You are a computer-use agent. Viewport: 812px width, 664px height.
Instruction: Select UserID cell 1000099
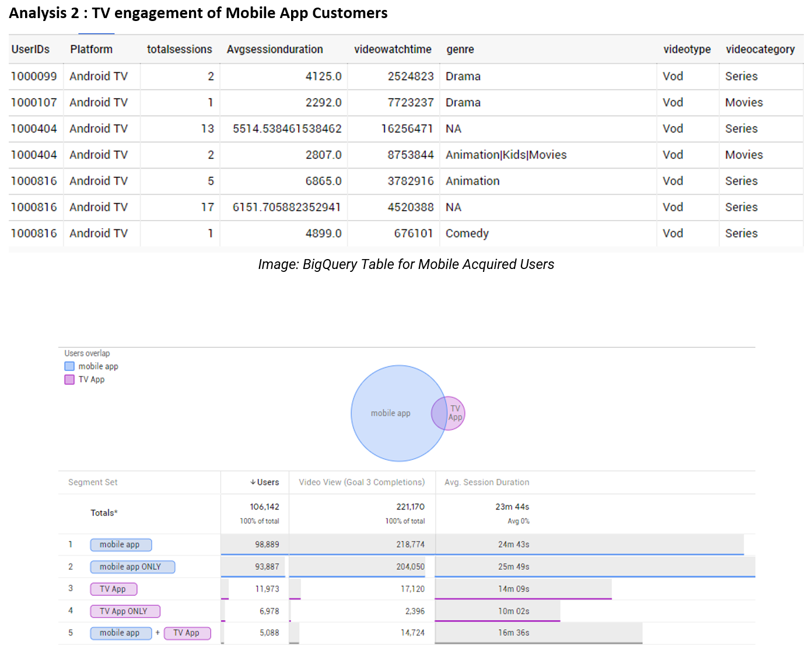tap(34, 76)
